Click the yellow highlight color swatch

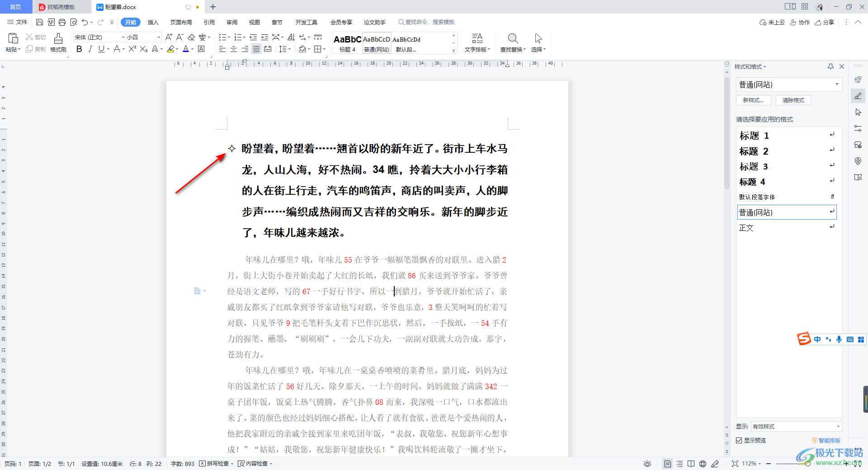click(x=170, y=49)
